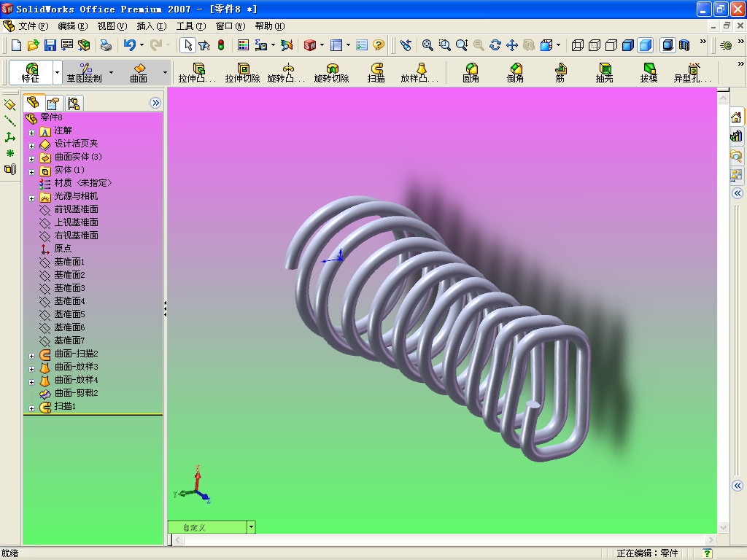Viewport: 747px width, 560px height.
Task: Click the Loft (放样凸) tool
Action: pos(419,73)
